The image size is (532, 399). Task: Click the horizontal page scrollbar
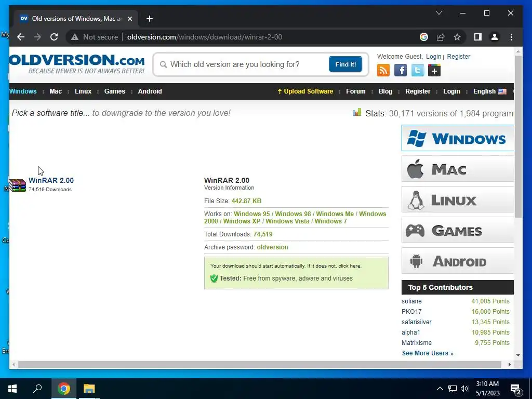(260, 364)
